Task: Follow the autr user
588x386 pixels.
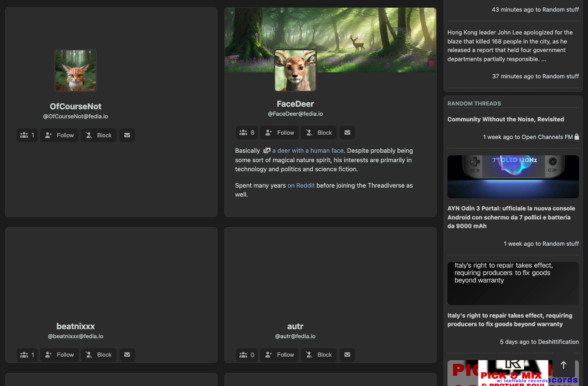Action: pyautogui.click(x=280, y=355)
